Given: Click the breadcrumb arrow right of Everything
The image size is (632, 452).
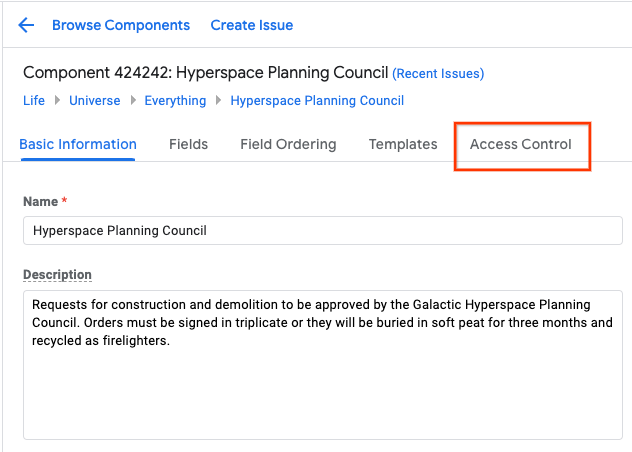Looking at the screenshot, I should pos(218,100).
